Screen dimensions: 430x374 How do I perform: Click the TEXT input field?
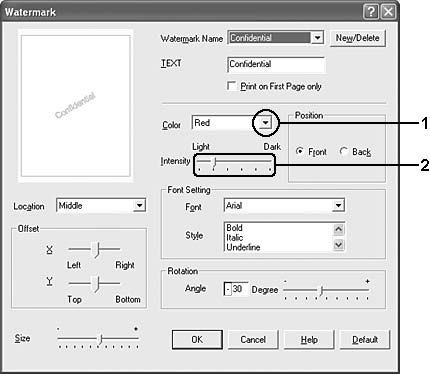(276, 64)
